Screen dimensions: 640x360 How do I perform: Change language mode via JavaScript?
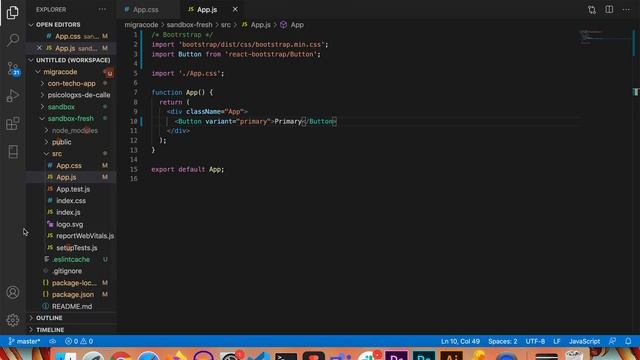pyautogui.click(x=584, y=341)
